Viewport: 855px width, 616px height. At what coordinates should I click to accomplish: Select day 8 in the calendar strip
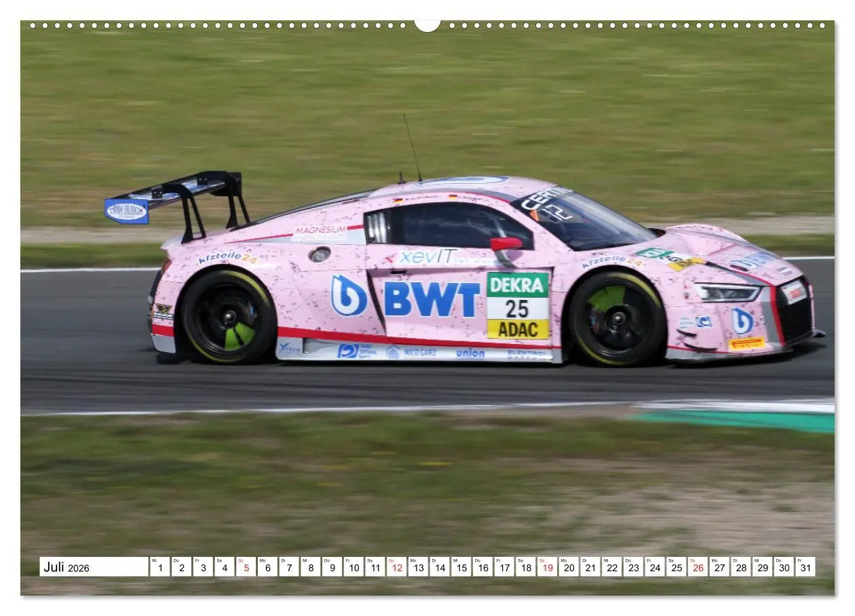click(311, 567)
